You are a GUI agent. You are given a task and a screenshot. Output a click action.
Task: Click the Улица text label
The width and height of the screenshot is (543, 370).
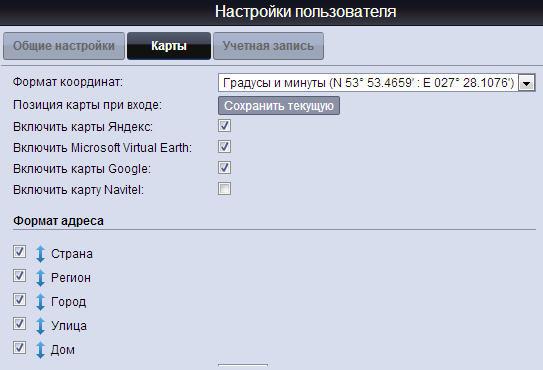tap(69, 326)
